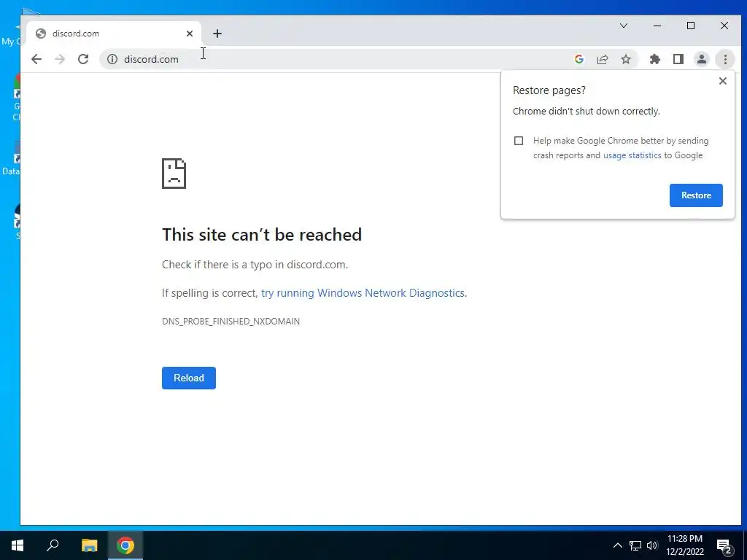The height and width of the screenshot is (560, 747).
Task: Minimize the Chrome window
Action: click(657, 26)
